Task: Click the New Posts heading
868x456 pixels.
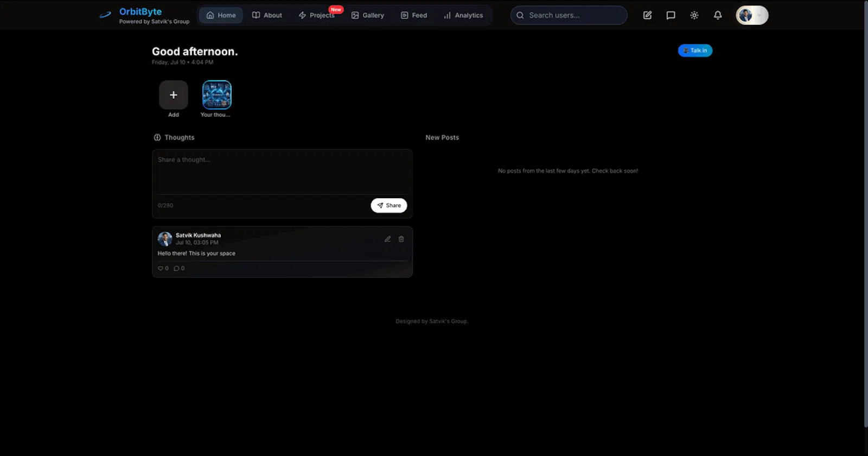Action: click(442, 137)
